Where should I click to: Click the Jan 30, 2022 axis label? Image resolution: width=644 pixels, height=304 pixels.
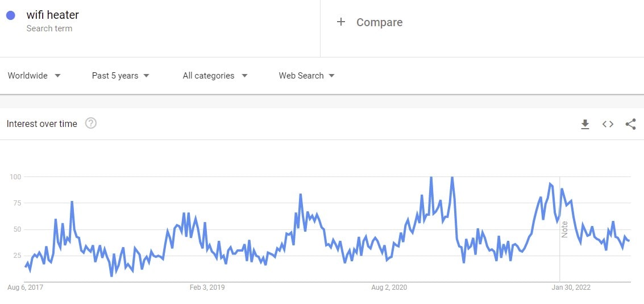pos(571,287)
